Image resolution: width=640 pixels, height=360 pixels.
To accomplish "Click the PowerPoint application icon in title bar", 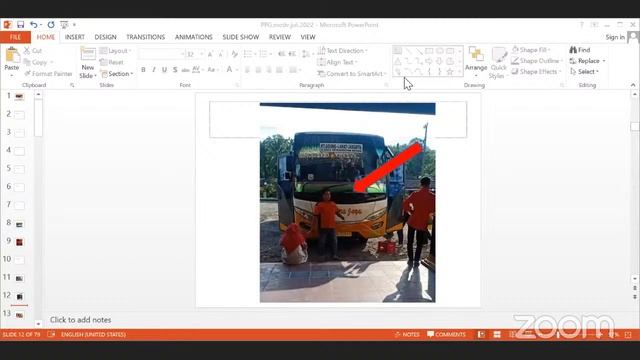I will tap(7, 25).
